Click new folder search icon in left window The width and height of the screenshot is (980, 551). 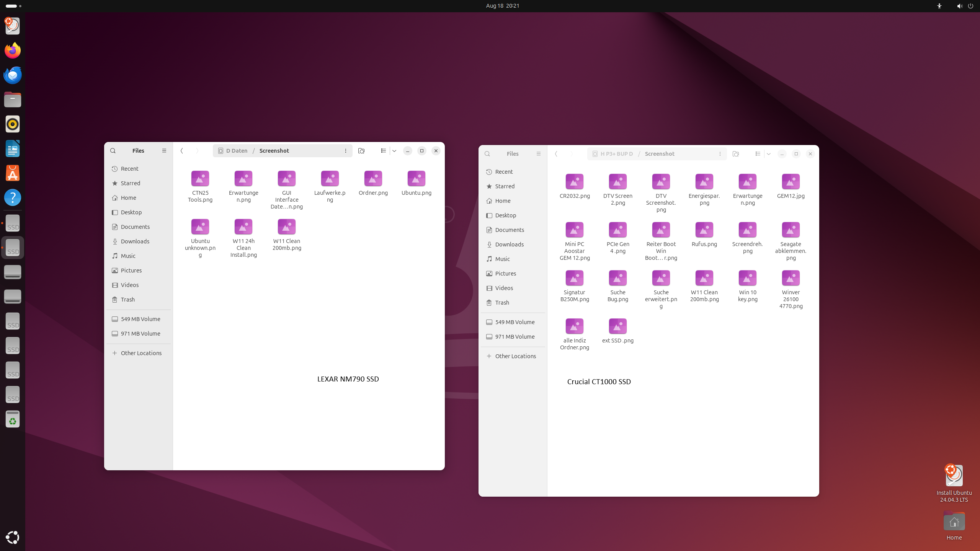(x=361, y=151)
